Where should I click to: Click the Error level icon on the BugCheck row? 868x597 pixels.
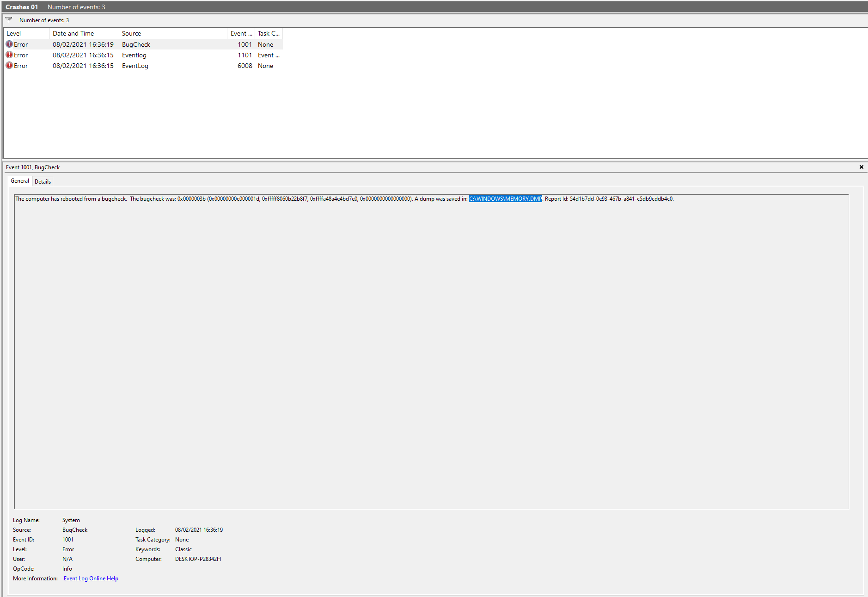tap(9, 44)
